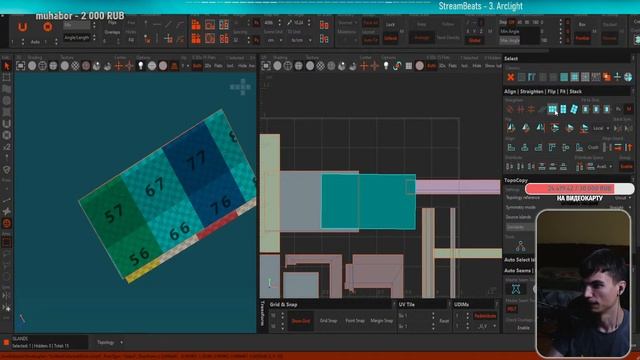Click the x2 icon in left vertical toolbar
640x360 pixels.
click(x=6, y=147)
